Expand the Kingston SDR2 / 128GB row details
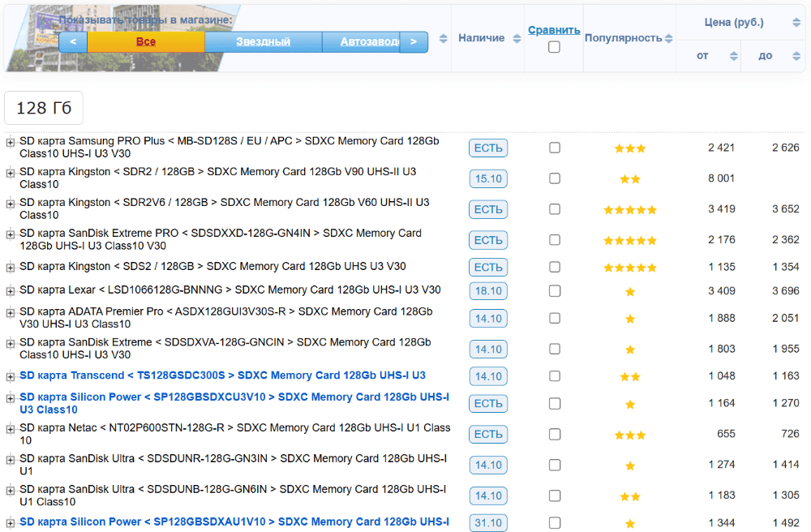Viewport: 811px width, 532px height. pos(11,173)
